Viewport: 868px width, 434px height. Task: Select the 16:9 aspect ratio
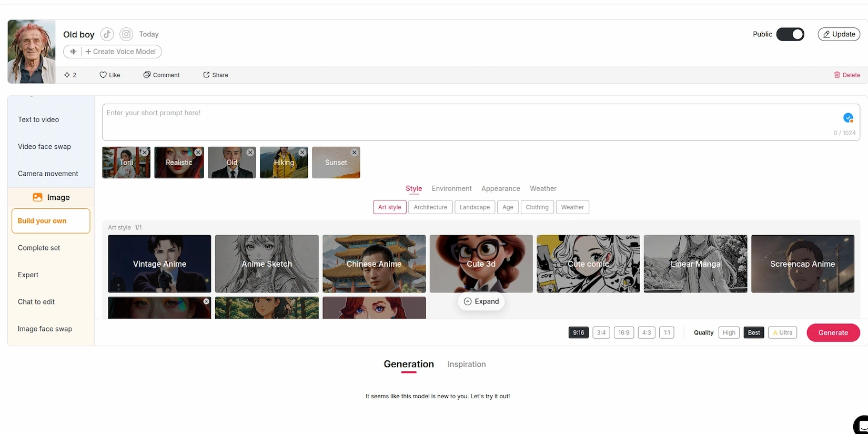pos(624,332)
